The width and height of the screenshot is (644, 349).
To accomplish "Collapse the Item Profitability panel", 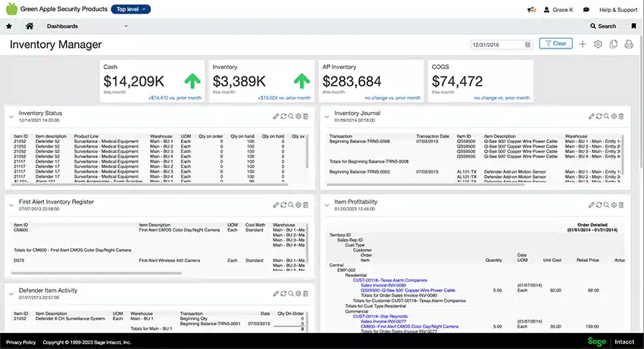I will coord(327,205).
